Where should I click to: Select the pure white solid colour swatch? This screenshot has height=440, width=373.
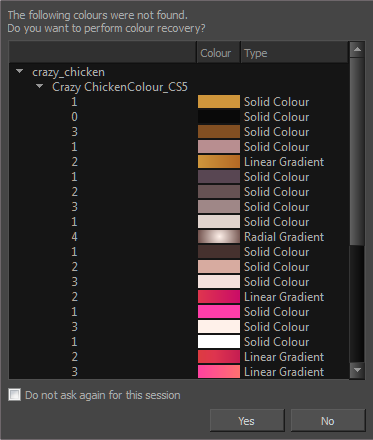tap(219, 342)
